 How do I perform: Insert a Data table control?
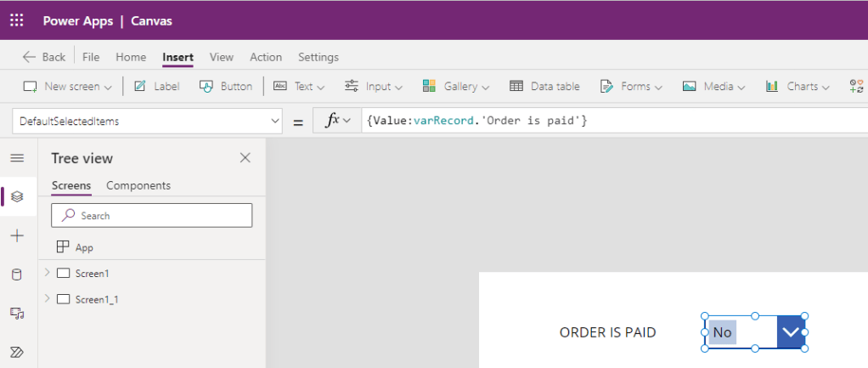coord(544,87)
